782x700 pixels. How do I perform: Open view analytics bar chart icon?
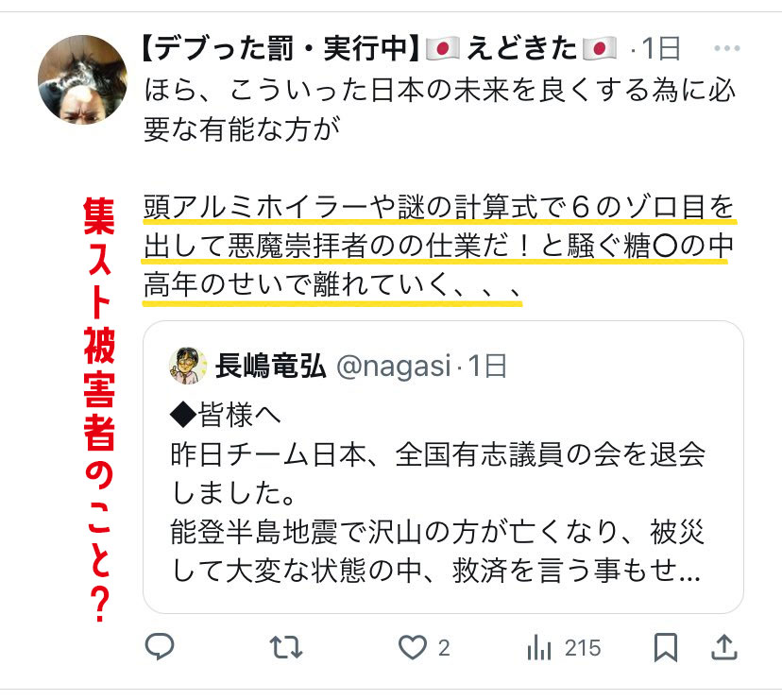[539, 647]
